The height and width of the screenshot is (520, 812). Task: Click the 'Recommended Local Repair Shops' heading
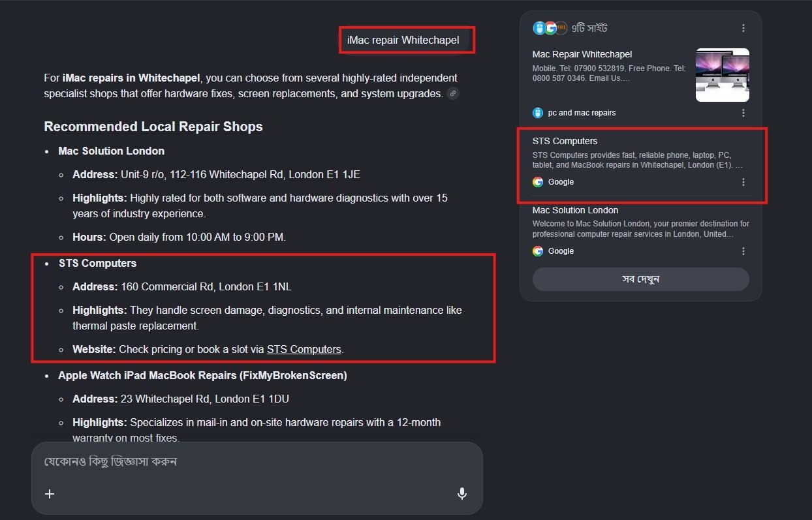coord(153,127)
